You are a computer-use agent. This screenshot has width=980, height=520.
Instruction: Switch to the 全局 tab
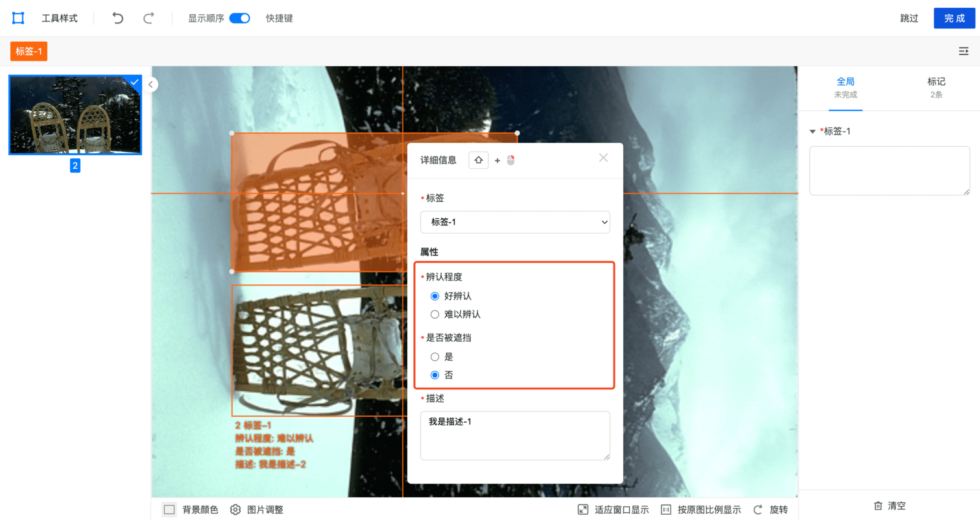(845, 88)
